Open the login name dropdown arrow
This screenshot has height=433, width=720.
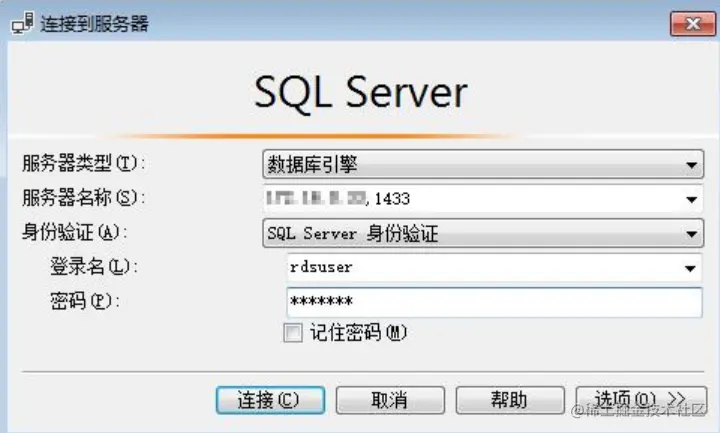690,268
